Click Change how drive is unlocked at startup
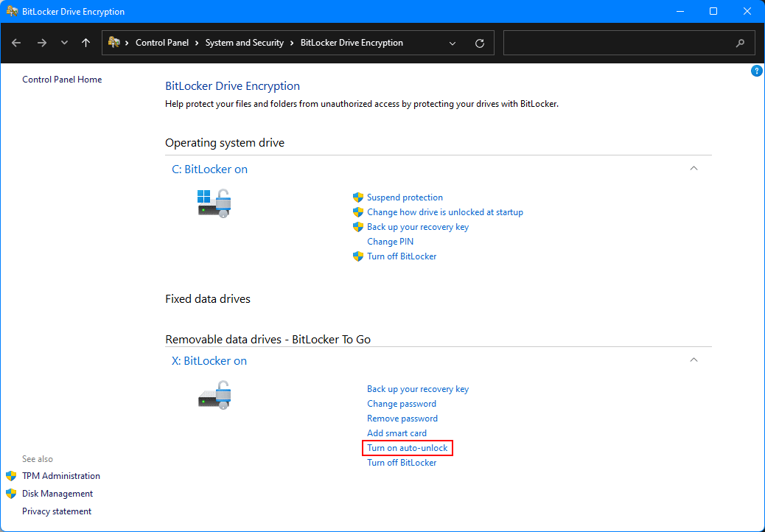This screenshot has width=765, height=532. pos(445,212)
